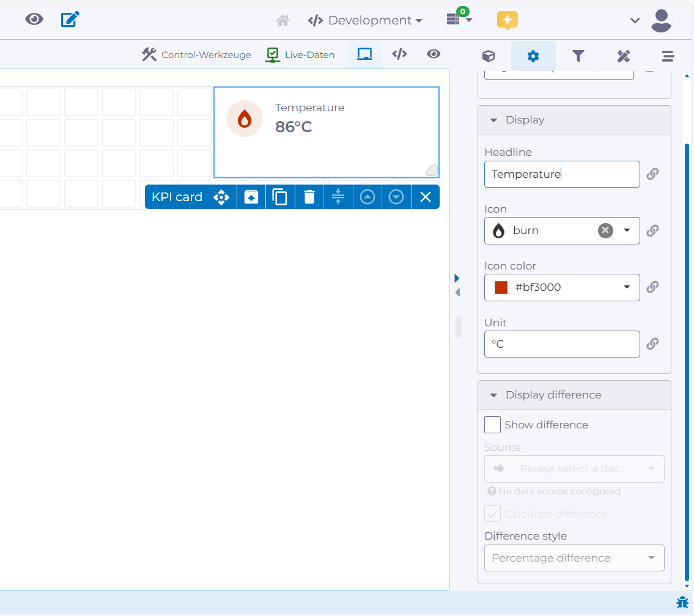Open the settings gear panel
This screenshot has height=616, width=694.
tap(533, 56)
